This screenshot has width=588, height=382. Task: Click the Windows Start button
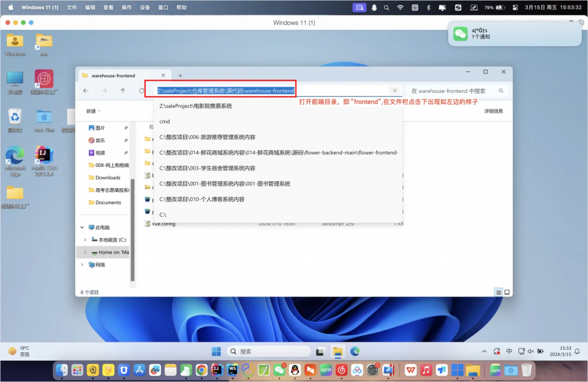coord(216,350)
